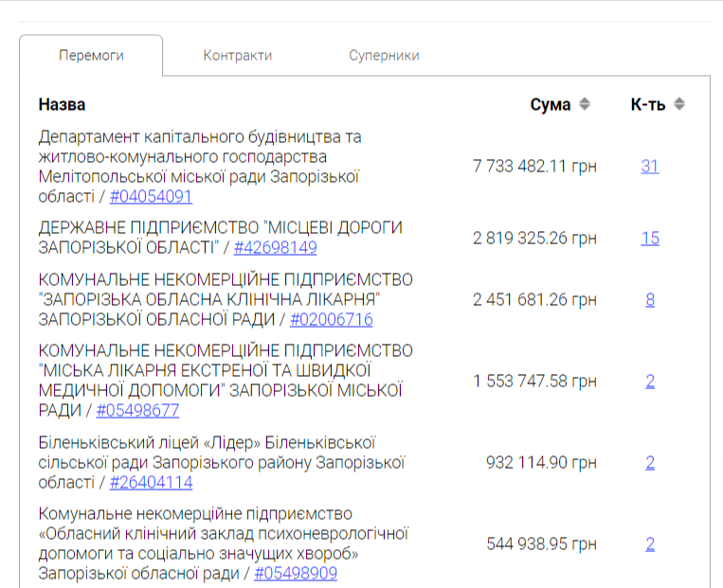Switch to the Перемоги tab
723x588 pixels.
[91, 55]
